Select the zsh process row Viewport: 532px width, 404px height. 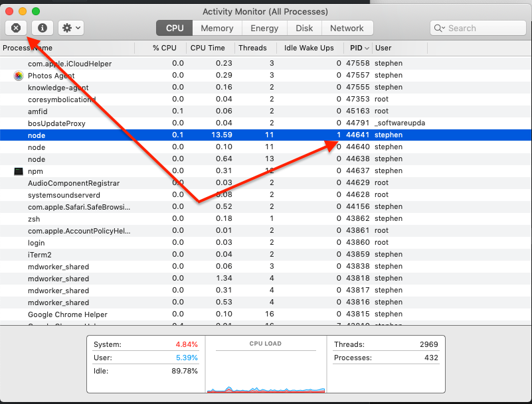[266, 219]
